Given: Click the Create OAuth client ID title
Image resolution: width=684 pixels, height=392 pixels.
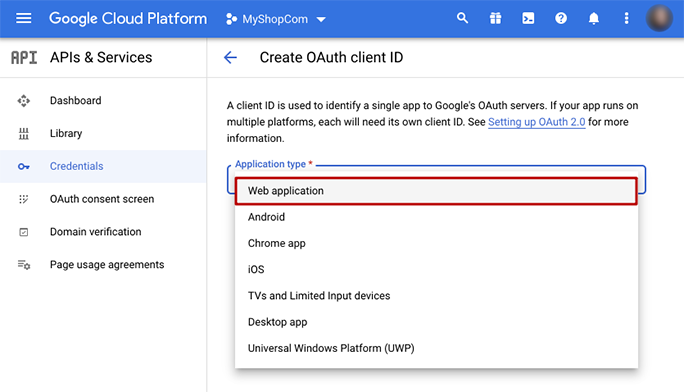Looking at the screenshot, I should tap(332, 58).
